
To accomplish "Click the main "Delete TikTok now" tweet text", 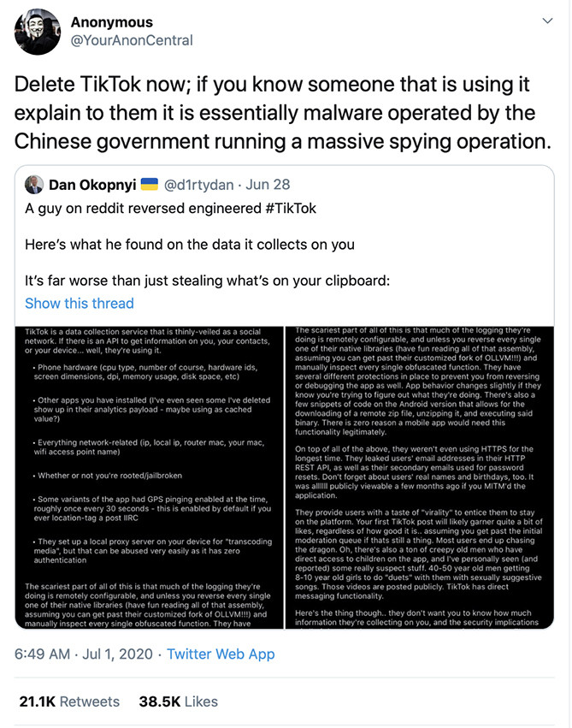I will [274, 112].
